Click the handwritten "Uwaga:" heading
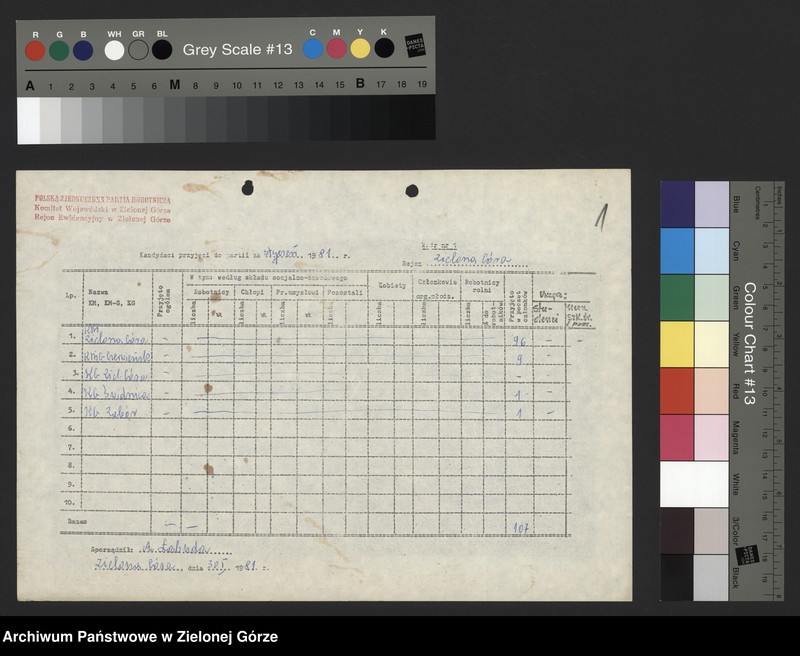This screenshot has width=800, height=656. tap(551, 295)
